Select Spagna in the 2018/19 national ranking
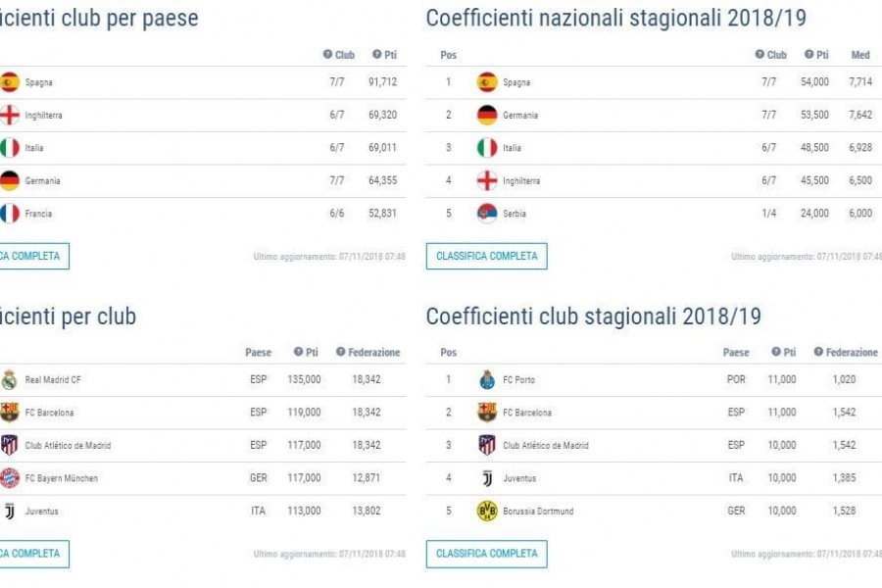 coord(654,82)
